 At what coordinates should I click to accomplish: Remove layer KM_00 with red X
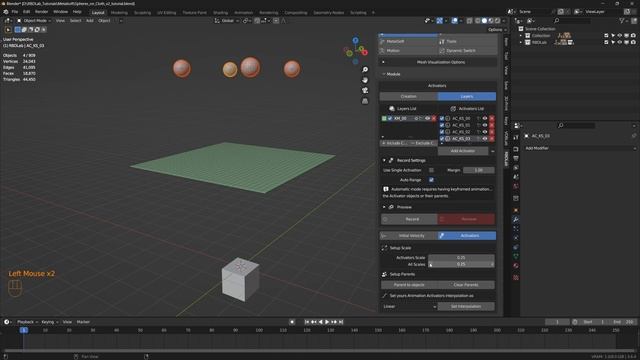[x=434, y=118]
